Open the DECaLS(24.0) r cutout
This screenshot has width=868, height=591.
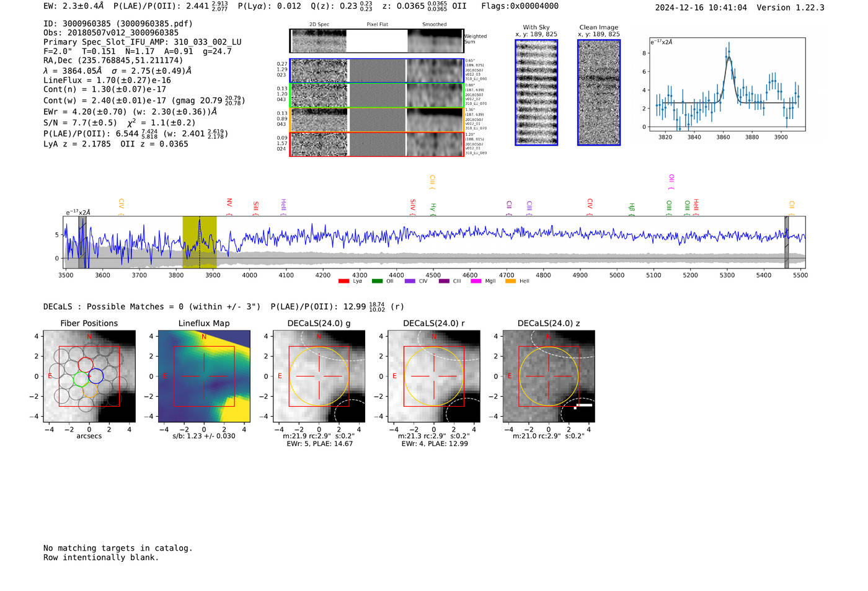coord(434,376)
